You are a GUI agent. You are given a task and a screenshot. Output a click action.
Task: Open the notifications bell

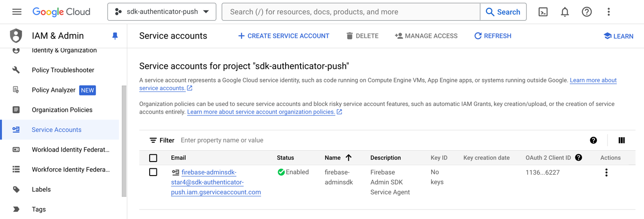pos(565,12)
